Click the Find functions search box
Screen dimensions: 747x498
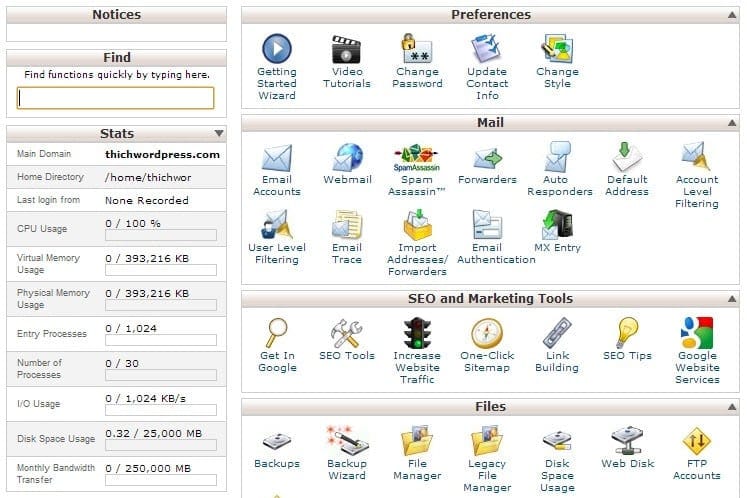116,98
